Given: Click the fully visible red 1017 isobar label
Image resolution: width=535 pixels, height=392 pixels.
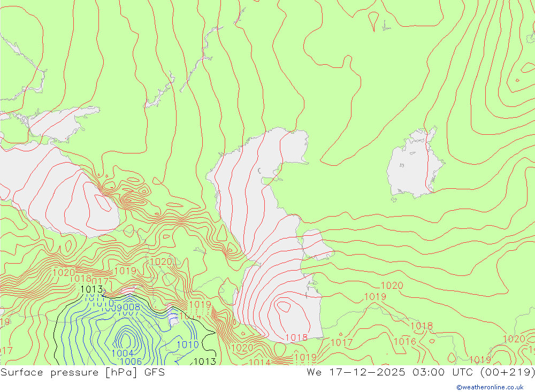Looking at the screenshot, I should (x=341, y=342).
